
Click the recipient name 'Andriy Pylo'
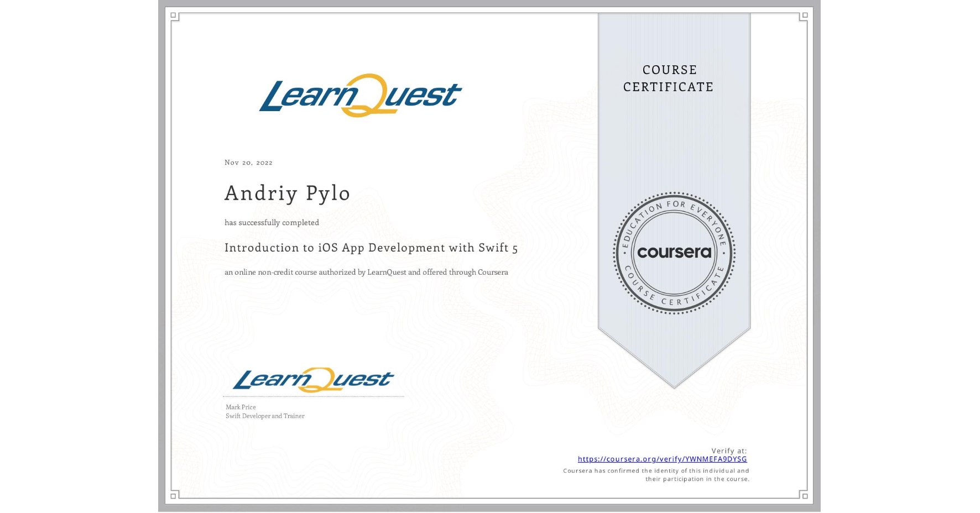pyautogui.click(x=287, y=193)
